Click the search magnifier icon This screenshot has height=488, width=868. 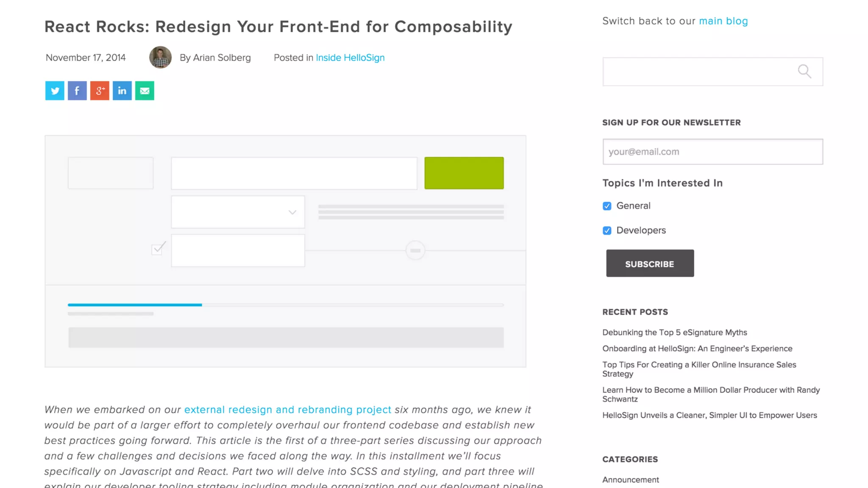[x=804, y=71]
